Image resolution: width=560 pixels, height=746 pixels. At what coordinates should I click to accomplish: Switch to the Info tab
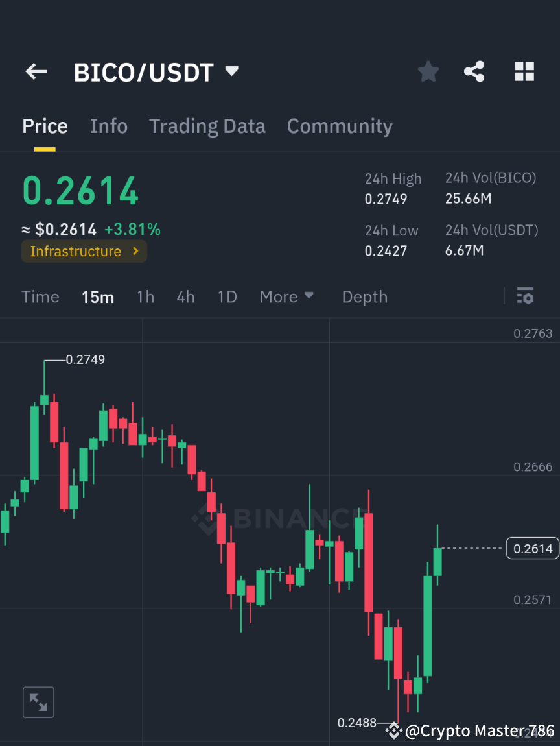click(x=108, y=126)
